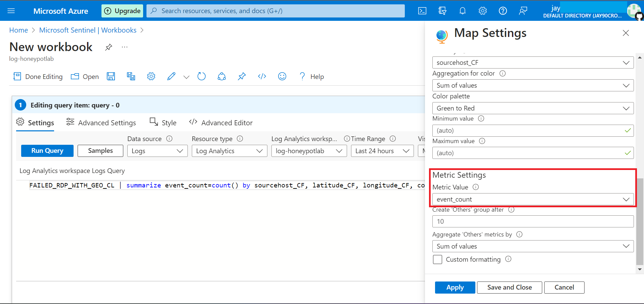Switch to Advanced Editor tab
644x304 pixels.
pos(221,123)
